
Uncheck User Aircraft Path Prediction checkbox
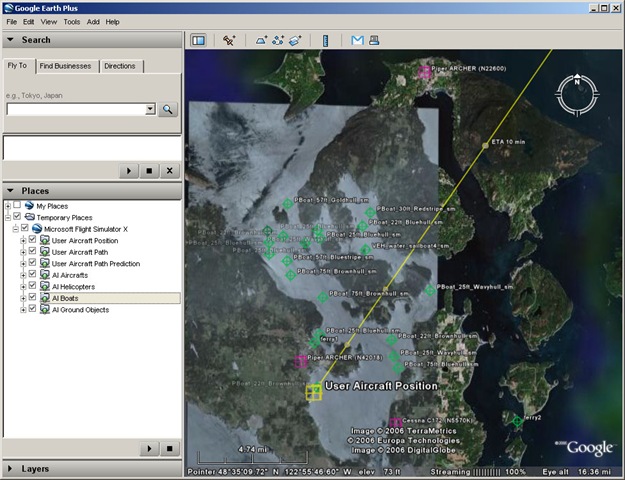click(x=32, y=263)
